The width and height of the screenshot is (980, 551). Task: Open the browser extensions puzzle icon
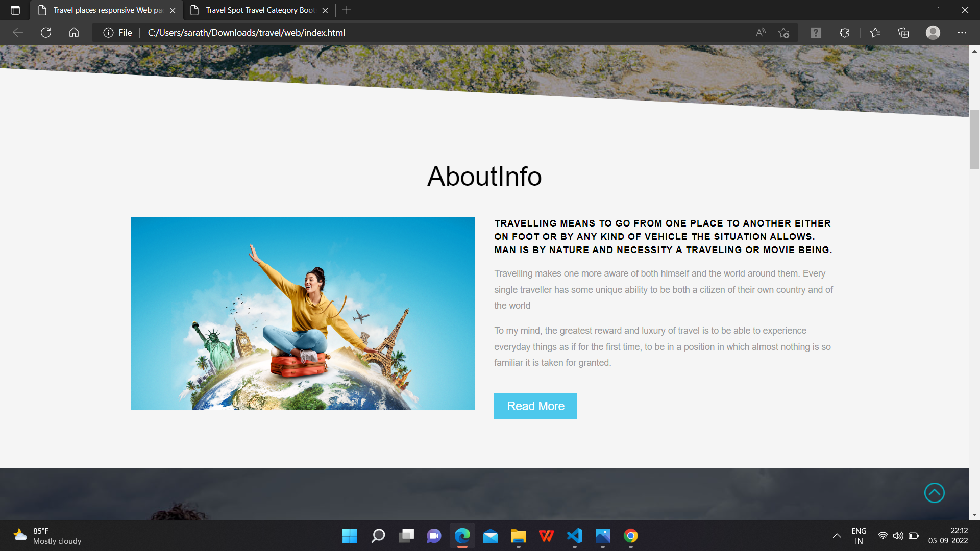(x=844, y=33)
